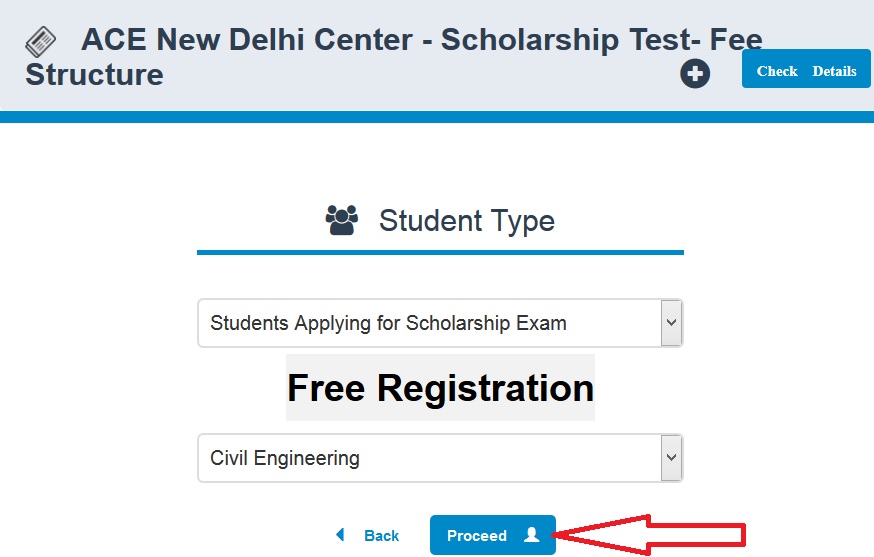Click the chevron arrow of student type select
Viewport: 874px width, 557px height.
pos(671,323)
